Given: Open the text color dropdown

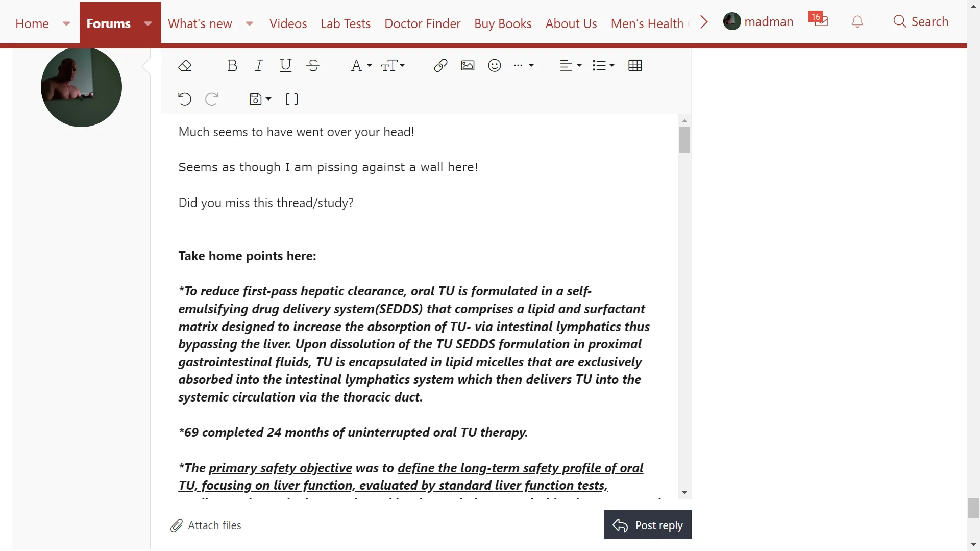Looking at the screenshot, I should pyautogui.click(x=361, y=66).
